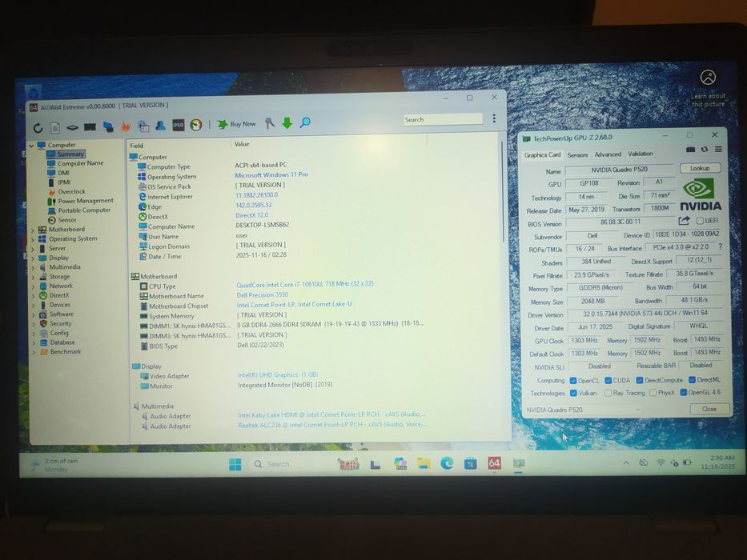
Task: Click the GPU-Z BIOS export share icon
Action: [x=684, y=221]
